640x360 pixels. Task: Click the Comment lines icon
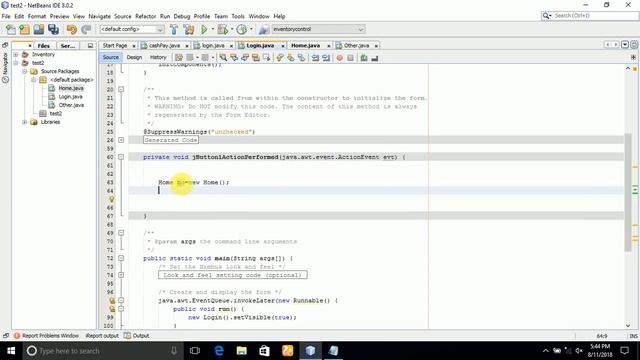coord(364,58)
